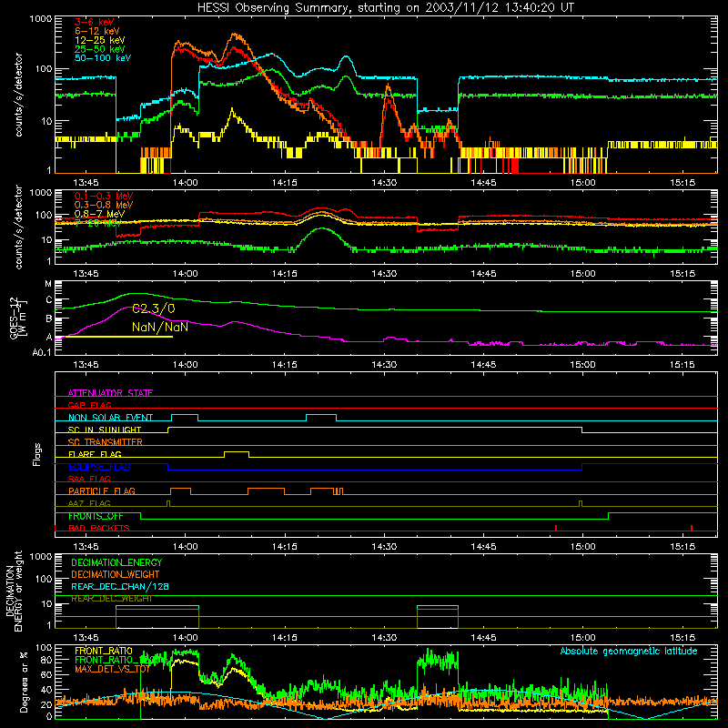Click the NaN/NaN annotation in GOES panel
This screenshot has width=728, height=728.
pos(160,328)
